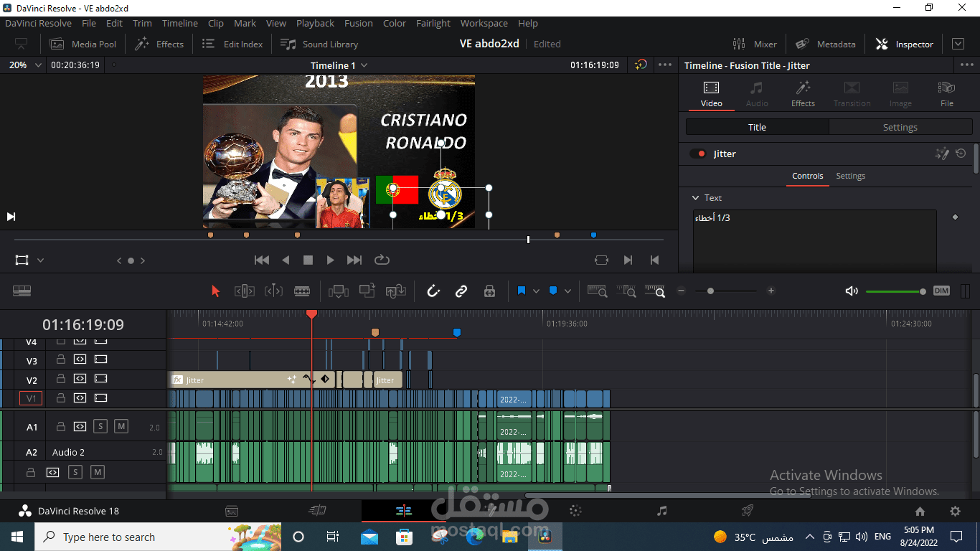The width and height of the screenshot is (980, 551).
Task: Play the timeline in reverse
Action: [x=286, y=260]
